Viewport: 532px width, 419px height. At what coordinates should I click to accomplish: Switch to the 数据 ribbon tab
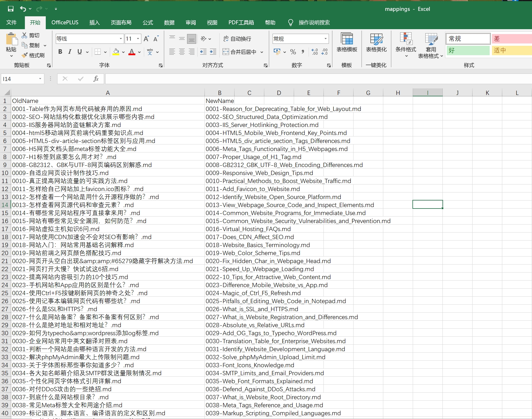(x=169, y=22)
